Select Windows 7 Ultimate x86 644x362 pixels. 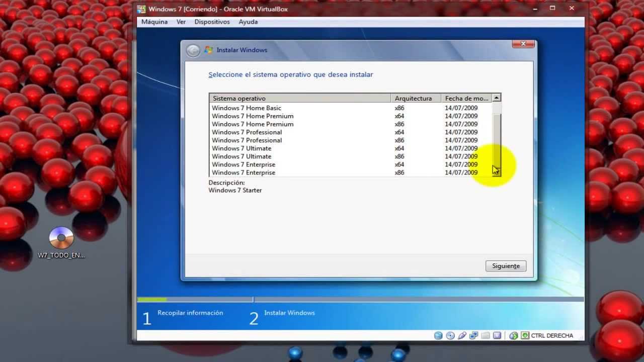click(x=351, y=156)
